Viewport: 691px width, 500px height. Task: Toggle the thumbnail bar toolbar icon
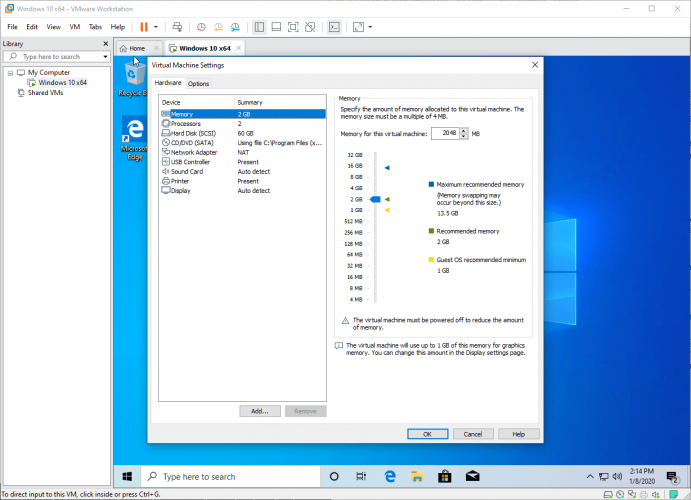(x=276, y=27)
